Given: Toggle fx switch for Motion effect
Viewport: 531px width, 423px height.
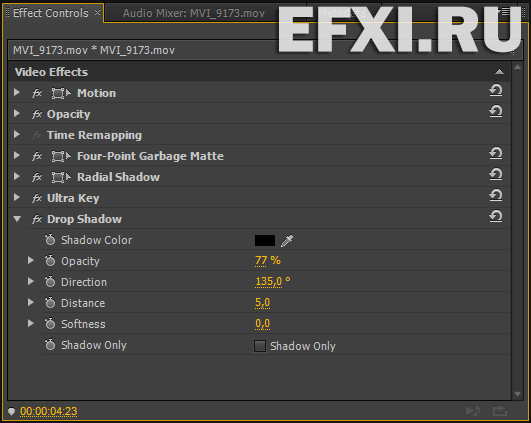Looking at the screenshot, I should [37, 93].
